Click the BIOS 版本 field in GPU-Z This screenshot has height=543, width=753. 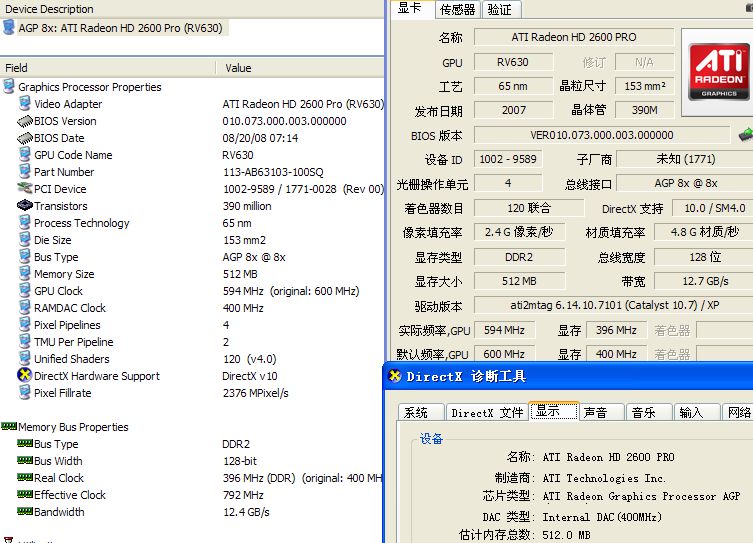602,135
